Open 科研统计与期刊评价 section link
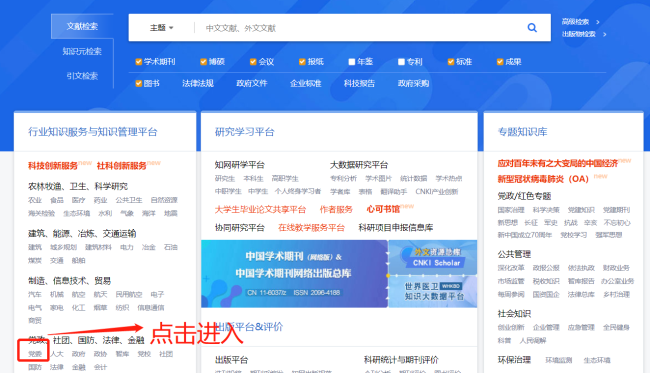 [x=401, y=360]
